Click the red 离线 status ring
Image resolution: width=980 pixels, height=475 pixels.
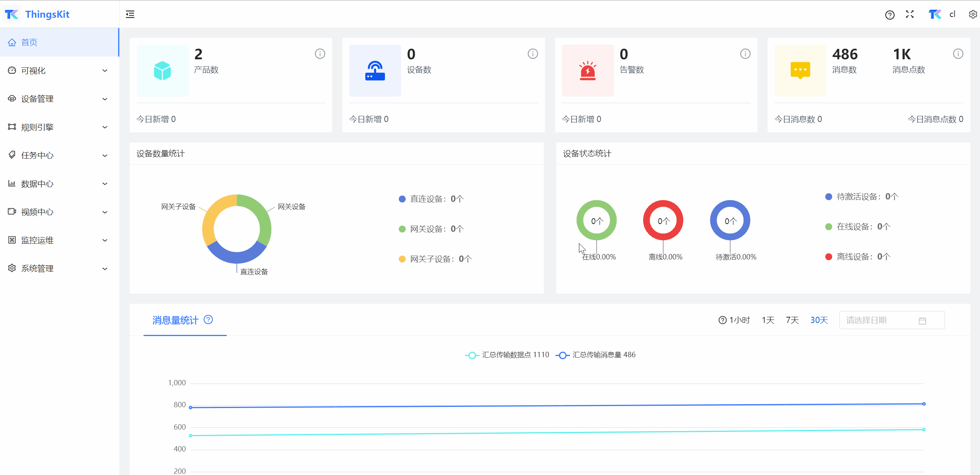click(x=663, y=220)
